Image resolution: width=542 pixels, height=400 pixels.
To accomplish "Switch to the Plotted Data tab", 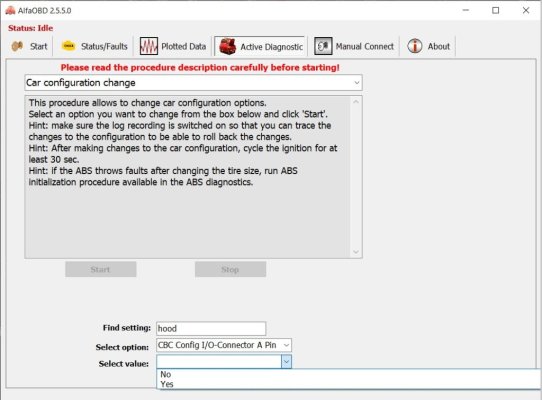I will pos(173,46).
